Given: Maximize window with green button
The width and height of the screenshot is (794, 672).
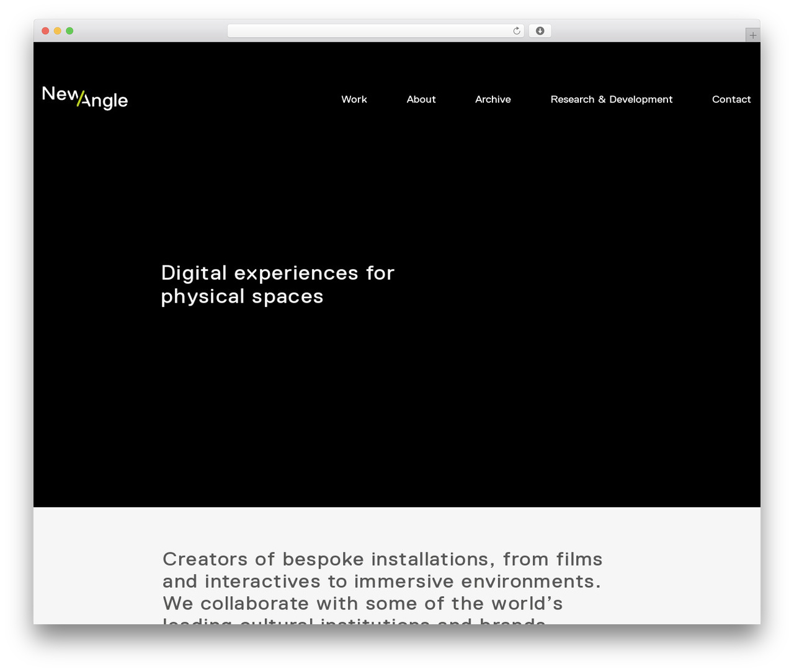Looking at the screenshot, I should pyautogui.click(x=69, y=31).
